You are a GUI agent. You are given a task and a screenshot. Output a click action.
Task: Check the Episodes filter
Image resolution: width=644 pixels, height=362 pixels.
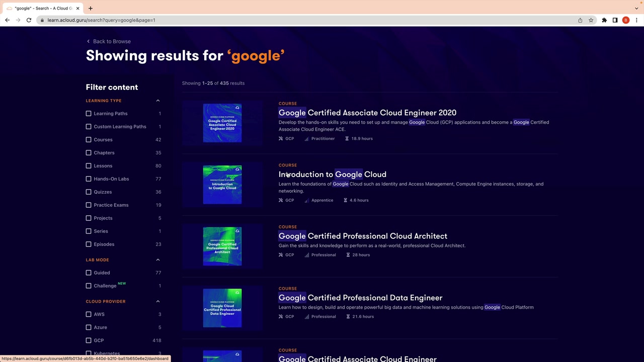[89, 244]
